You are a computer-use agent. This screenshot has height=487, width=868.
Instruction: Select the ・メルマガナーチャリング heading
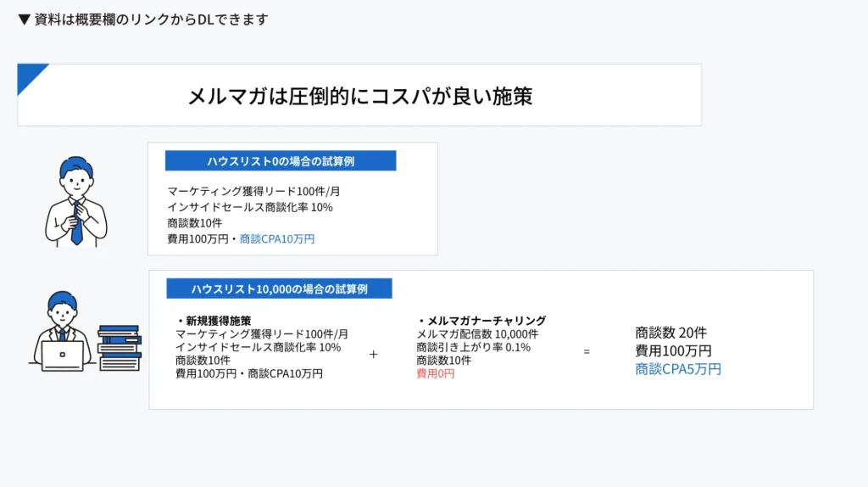pyautogui.click(x=481, y=321)
